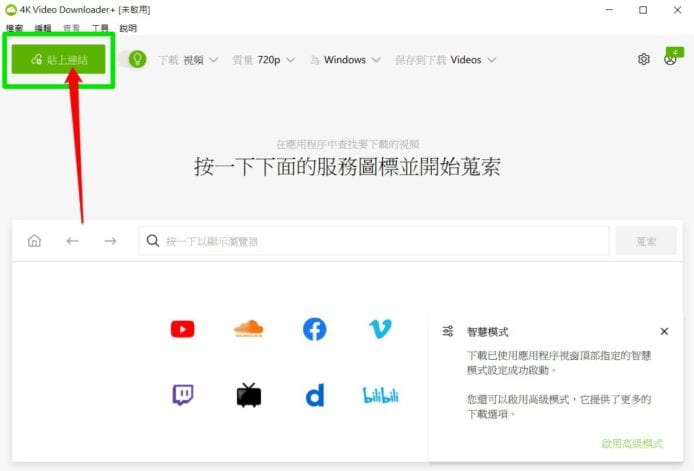Screen dimensions: 694x471
Task: Open the 查看 (View) menu
Action: coord(71,28)
